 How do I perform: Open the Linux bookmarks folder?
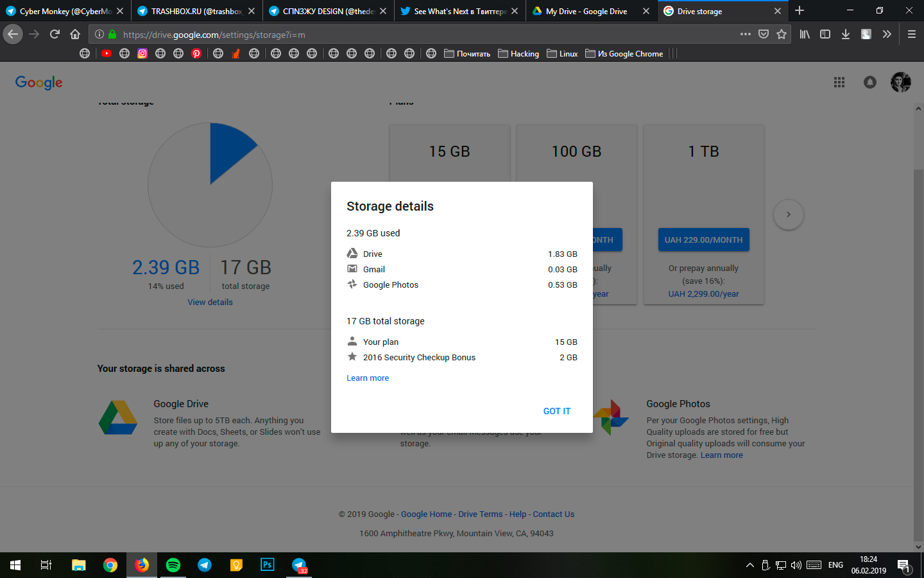click(x=562, y=53)
